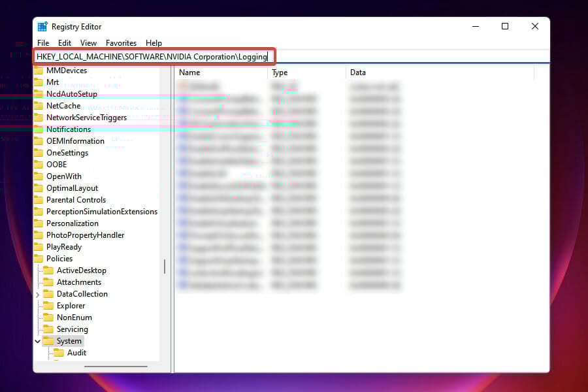Select the Notifications key label
The height and width of the screenshot is (392, 588).
(69, 129)
